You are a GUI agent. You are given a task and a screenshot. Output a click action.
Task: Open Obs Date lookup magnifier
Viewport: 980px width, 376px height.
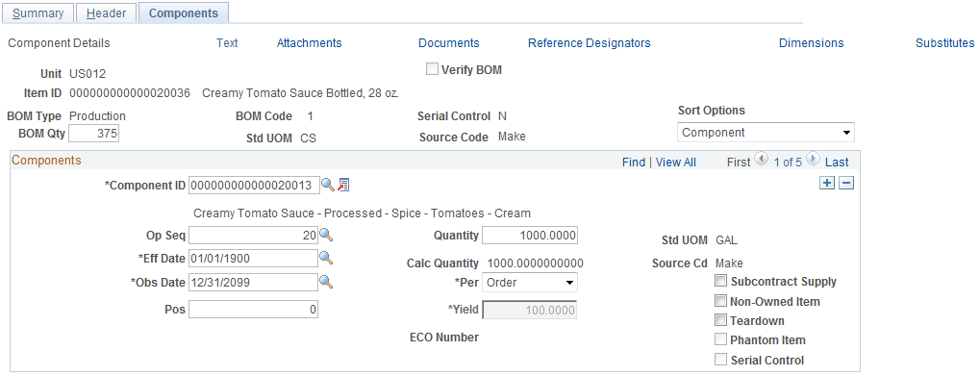(326, 282)
